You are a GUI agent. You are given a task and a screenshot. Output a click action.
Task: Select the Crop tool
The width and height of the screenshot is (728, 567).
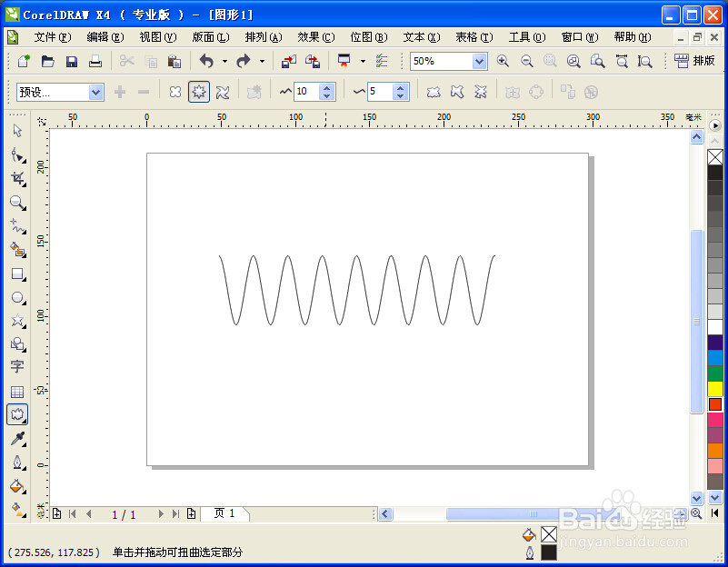tap(17, 178)
